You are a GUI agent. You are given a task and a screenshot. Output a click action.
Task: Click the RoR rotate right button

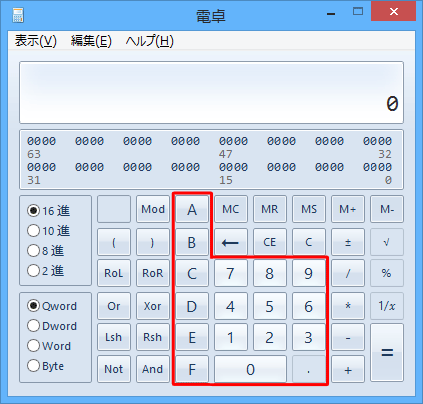click(x=153, y=273)
